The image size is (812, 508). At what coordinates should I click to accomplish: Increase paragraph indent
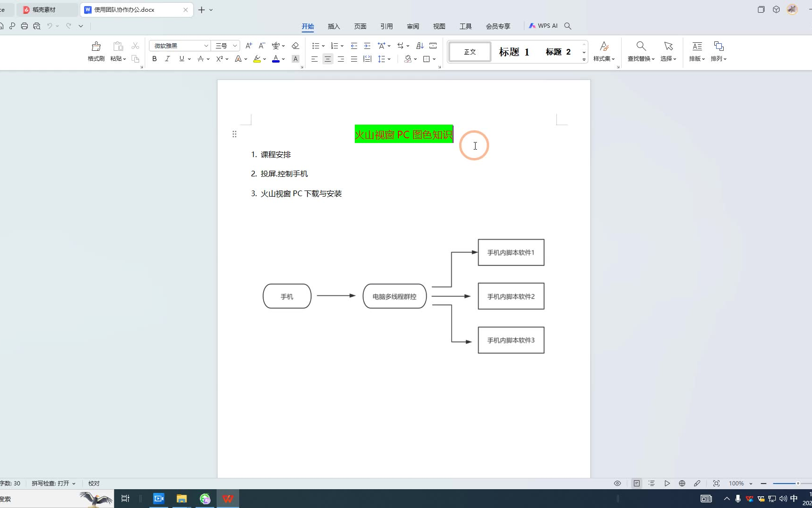pyautogui.click(x=367, y=46)
